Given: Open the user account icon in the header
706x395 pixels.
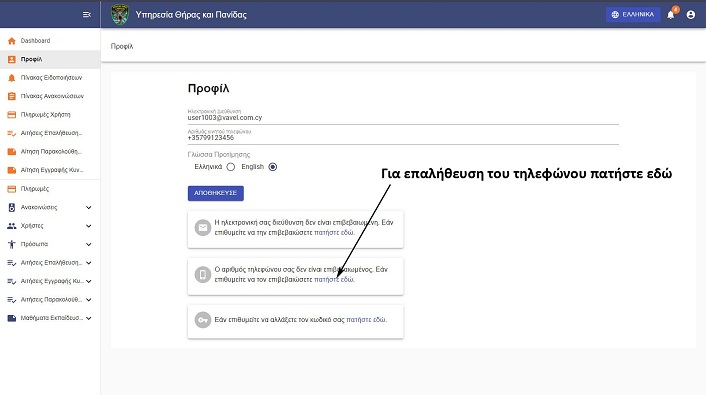Looking at the screenshot, I should point(691,15).
